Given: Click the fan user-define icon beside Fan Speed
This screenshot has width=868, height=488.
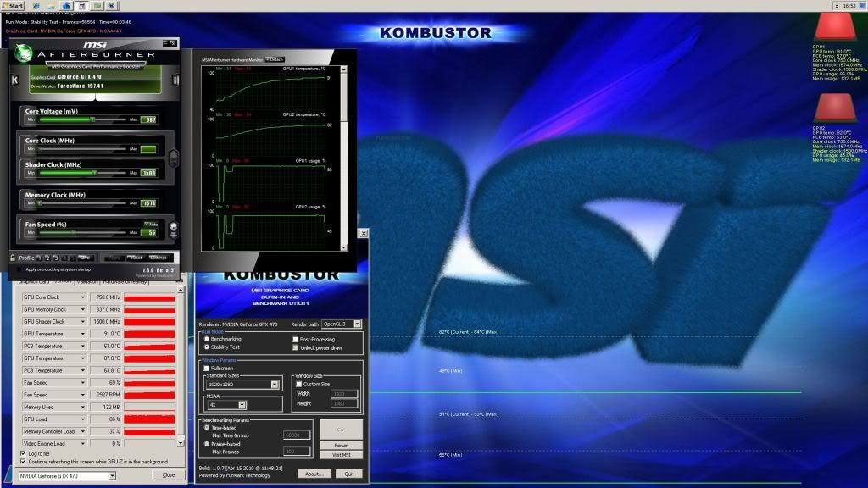Looking at the screenshot, I should [x=173, y=229].
